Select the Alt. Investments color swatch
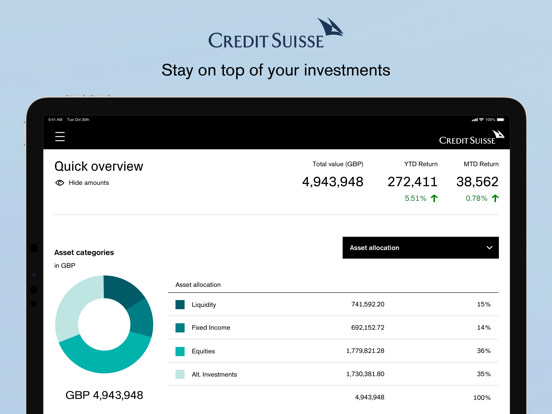This screenshot has height=414, width=552. tap(180, 374)
